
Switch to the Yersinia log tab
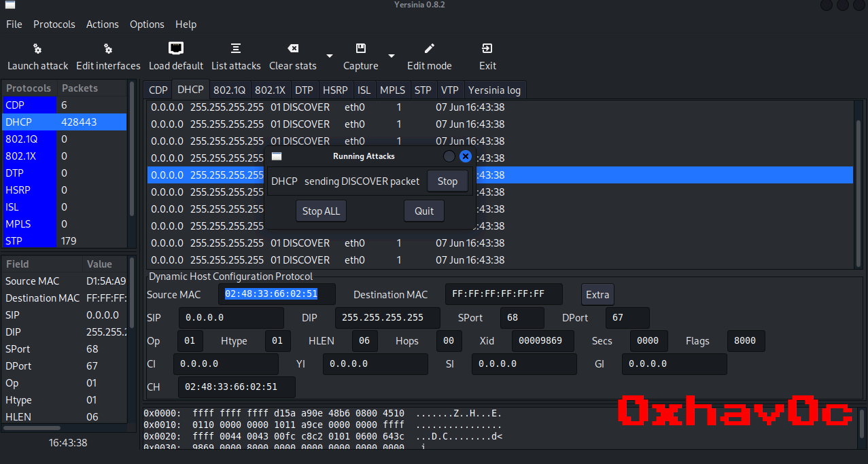click(494, 90)
